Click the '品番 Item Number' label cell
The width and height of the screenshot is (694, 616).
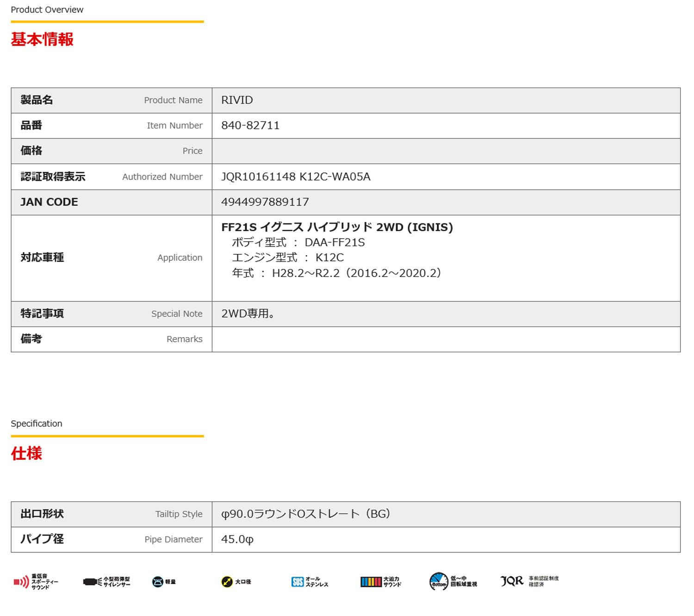112,126
